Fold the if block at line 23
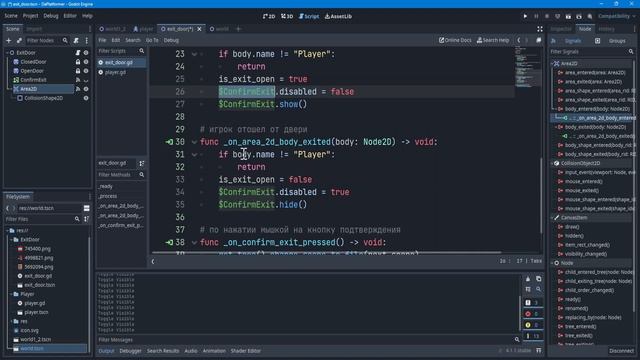Screen dimensions: 640x360 click(x=194, y=54)
